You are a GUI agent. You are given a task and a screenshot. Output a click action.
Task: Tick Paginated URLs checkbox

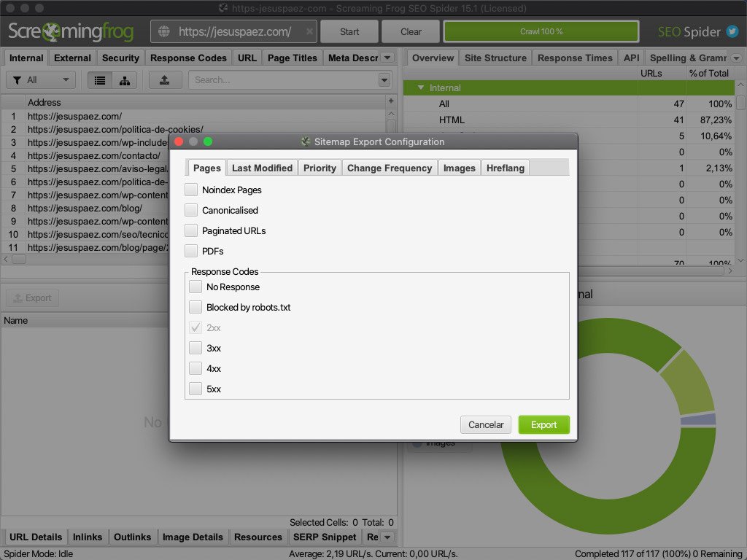pyautogui.click(x=191, y=230)
